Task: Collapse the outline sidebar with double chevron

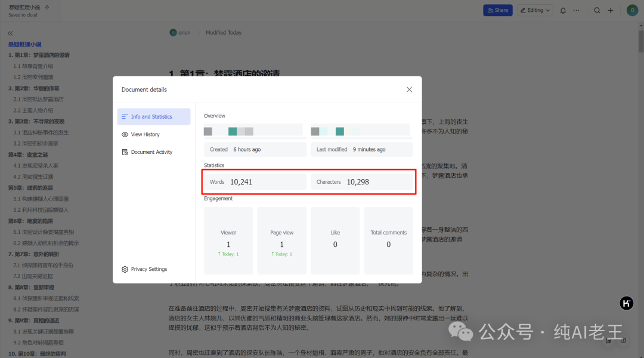Action: [x=10, y=33]
